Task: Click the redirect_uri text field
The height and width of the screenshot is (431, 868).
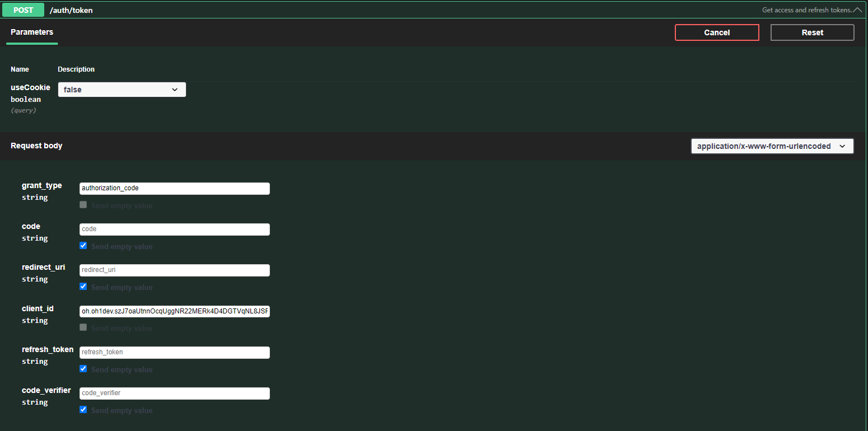Action: click(x=175, y=270)
